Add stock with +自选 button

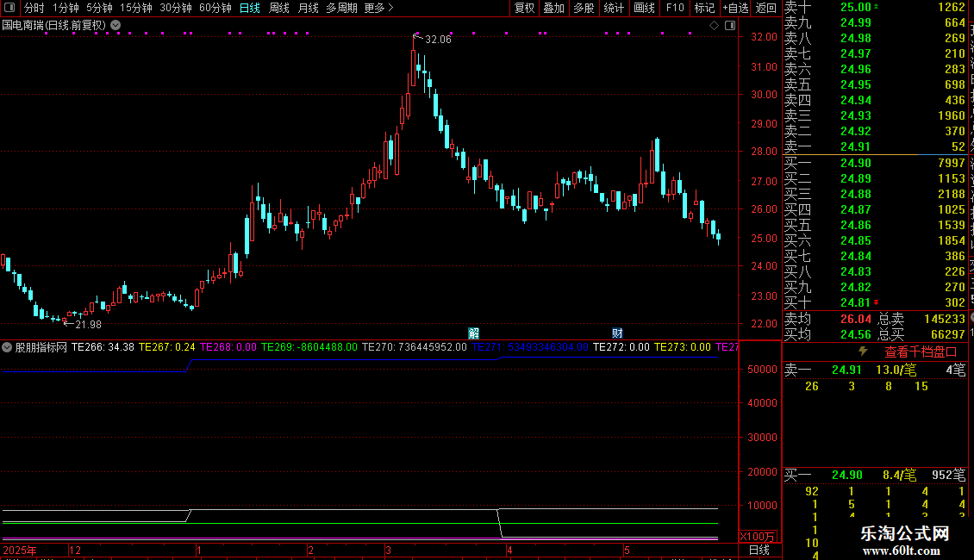coord(736,8)
